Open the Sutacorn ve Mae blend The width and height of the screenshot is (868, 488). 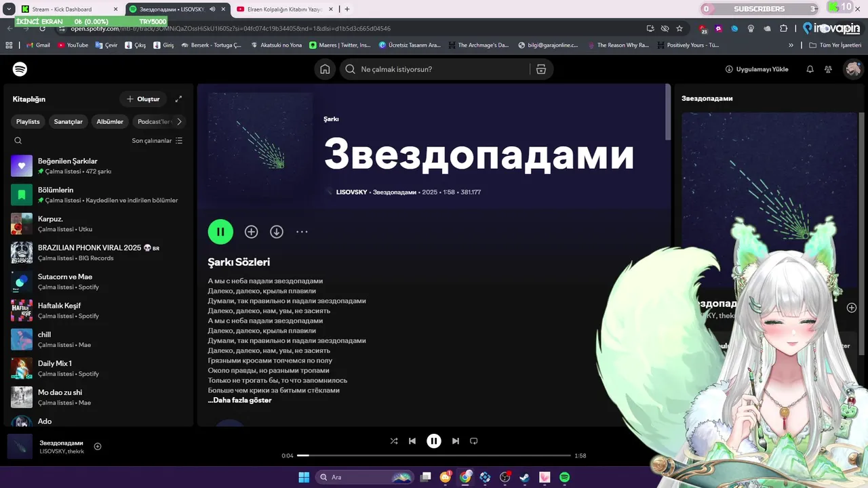coord(98,281)
